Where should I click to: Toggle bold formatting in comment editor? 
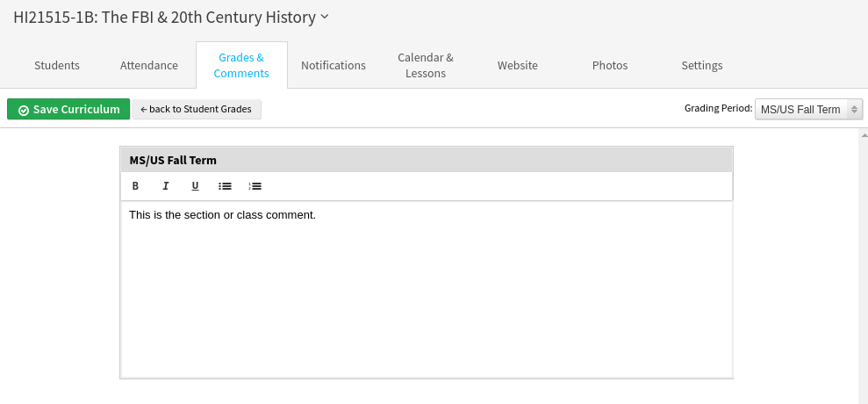pos(135,186)
